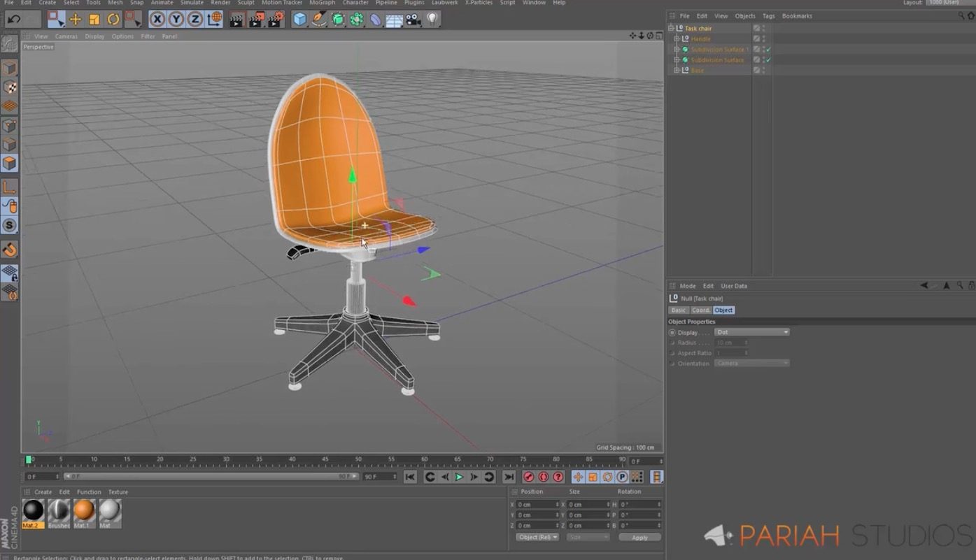Switch to Basic tab in Attributes

[x=679, y=310]
